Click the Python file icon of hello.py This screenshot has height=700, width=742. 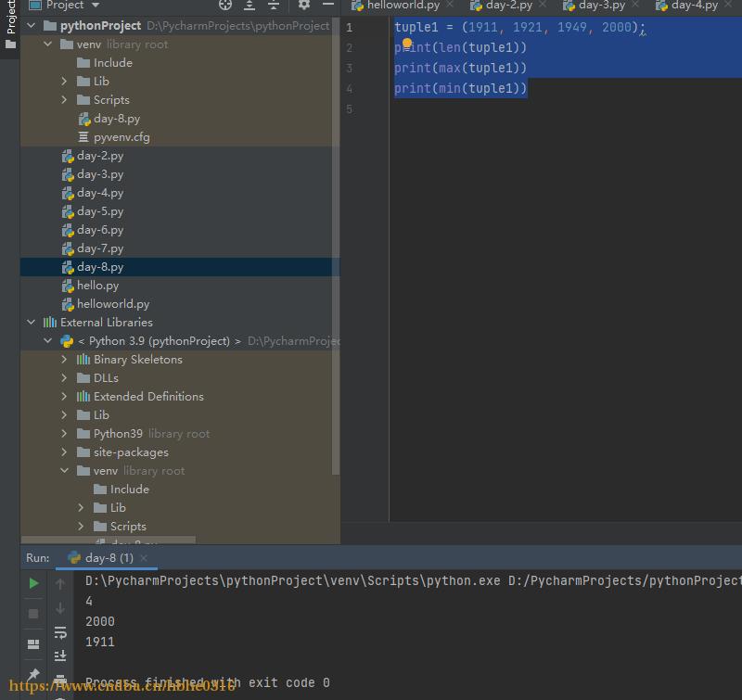68,286
